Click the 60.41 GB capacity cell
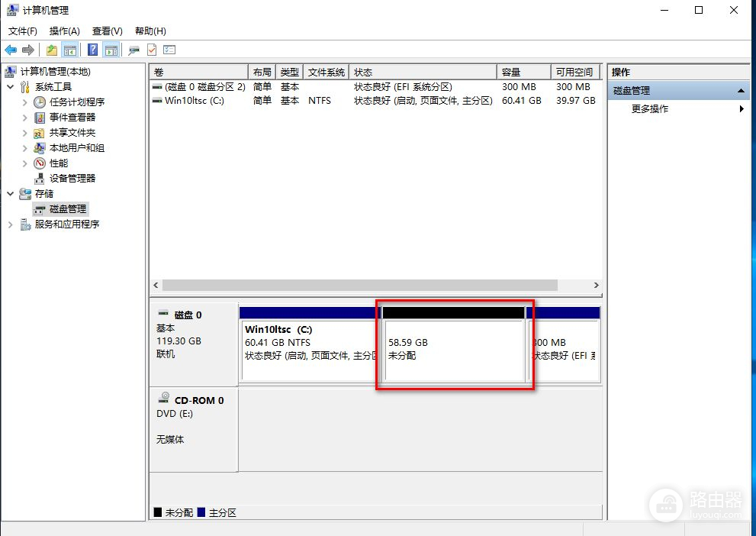The height and width of the screenshot is (536, 756). pyautogui.click(x=522, y=101)
